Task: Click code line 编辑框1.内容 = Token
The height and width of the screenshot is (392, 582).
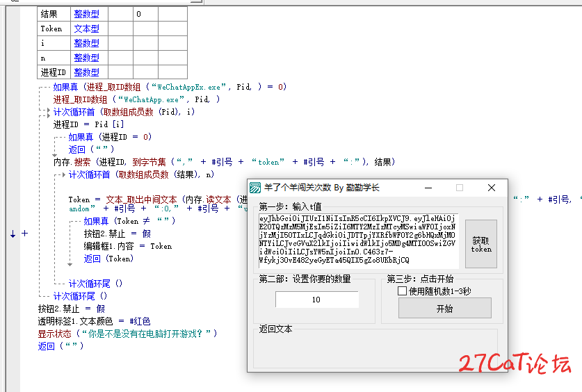Action: click(x=128, y=246)
